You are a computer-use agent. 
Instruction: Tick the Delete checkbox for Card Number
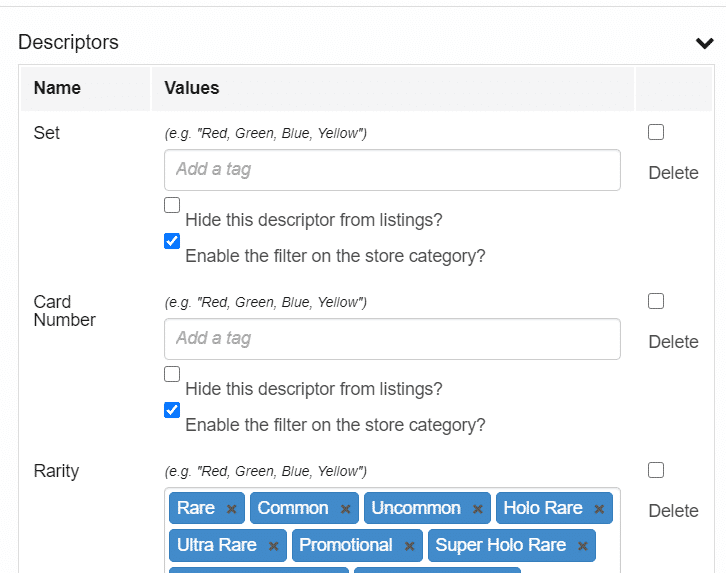pos(656,301)
